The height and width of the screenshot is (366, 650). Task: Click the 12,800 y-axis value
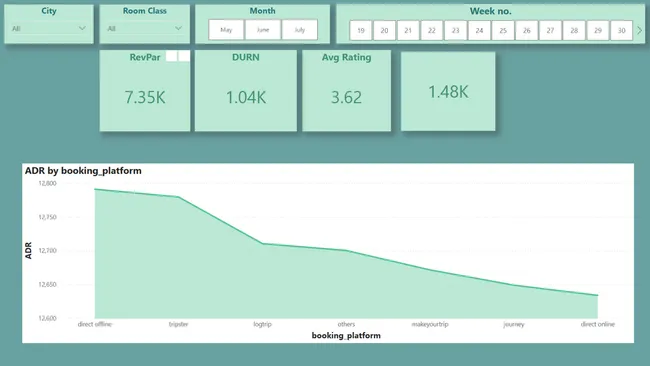47,183
